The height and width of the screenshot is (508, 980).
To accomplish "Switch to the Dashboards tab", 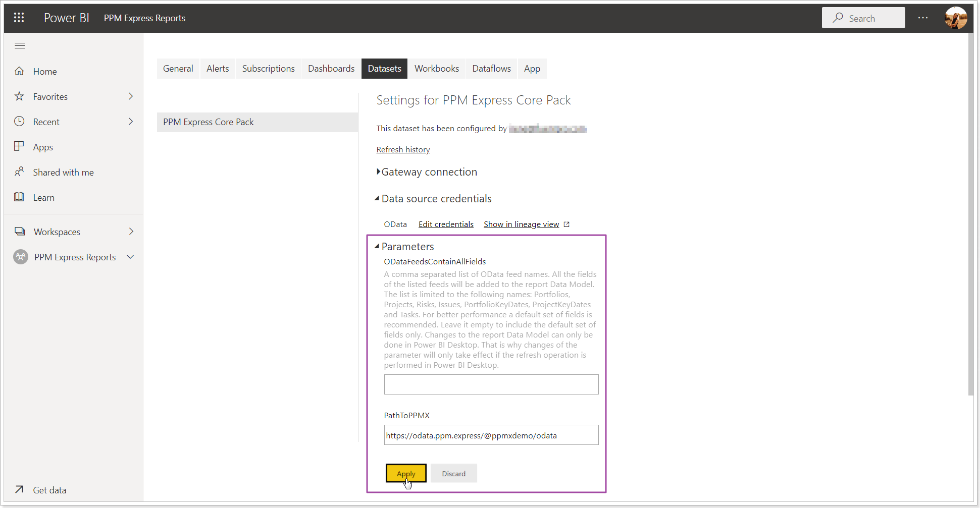I will [x=331, y=69].
